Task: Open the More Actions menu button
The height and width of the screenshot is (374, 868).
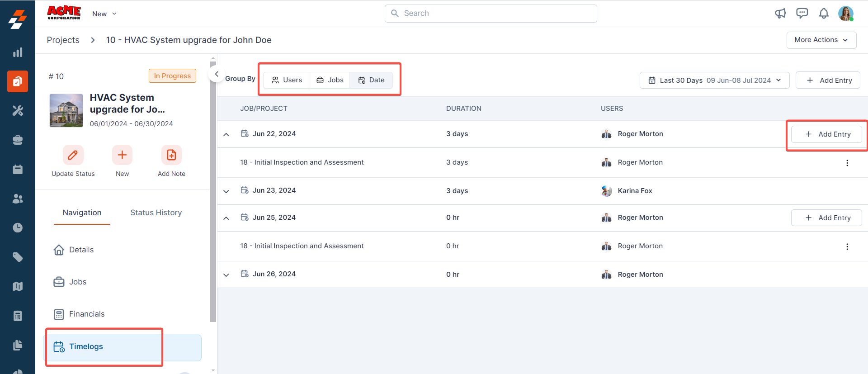Action: tap(821, 40)
